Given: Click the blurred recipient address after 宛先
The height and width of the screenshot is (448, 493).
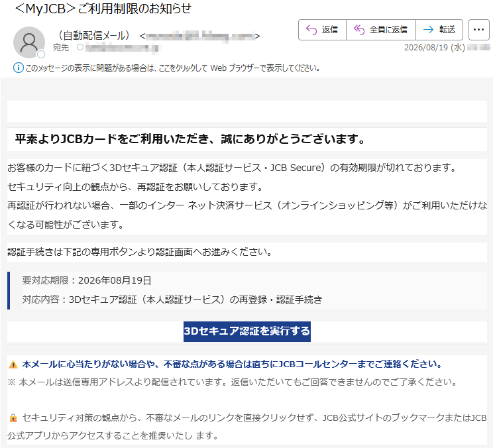Looking at the screenshot, I should 123,48.
